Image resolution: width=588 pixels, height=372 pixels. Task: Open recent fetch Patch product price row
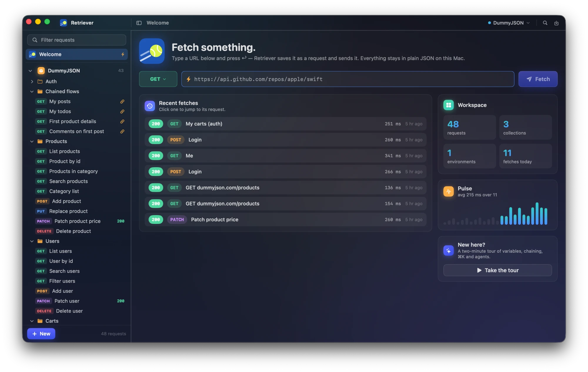285,219
